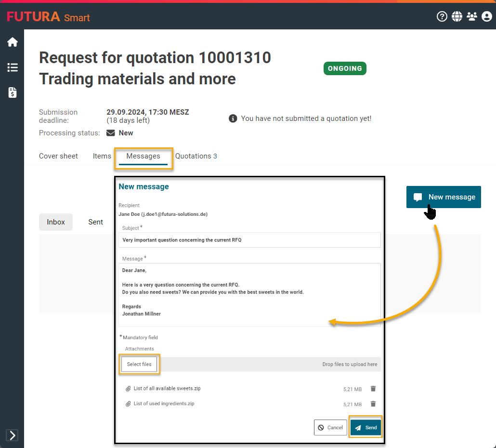Open the users group icon
496x448 pixels.
coord(471,17)
